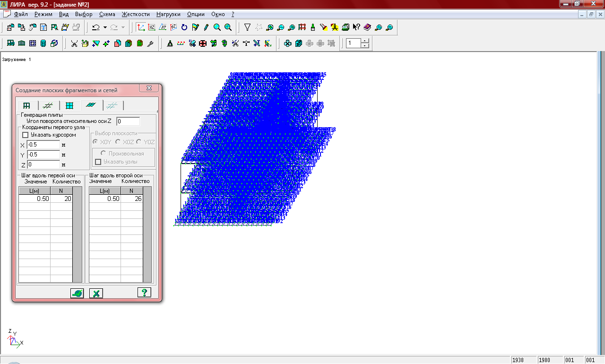Open the Нагрузки menu
Screen dimensions: 605x364
(x=169, y=14)
